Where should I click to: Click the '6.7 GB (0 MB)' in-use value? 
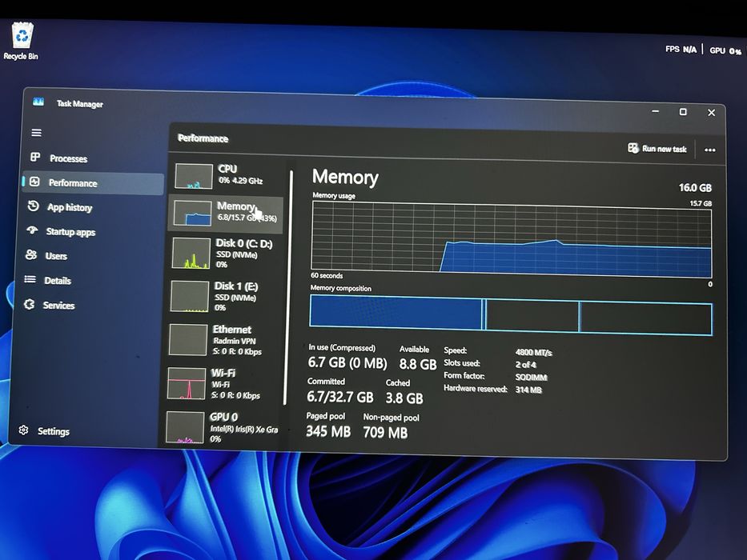click(347, 363)
